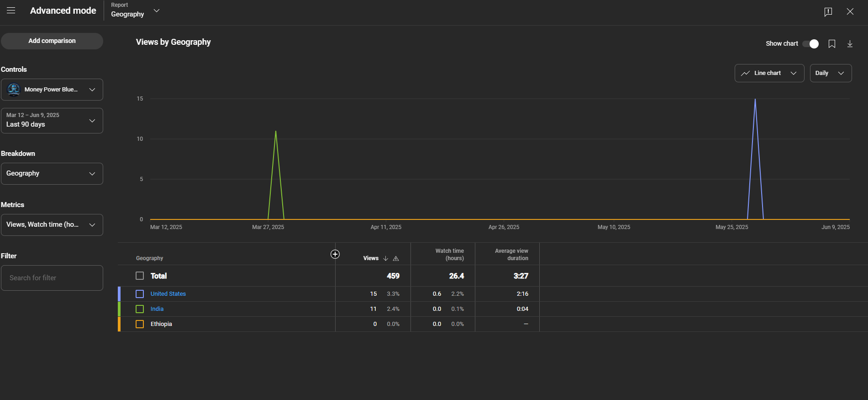
Task: Click the May 25, 2025 axis label
Action: pos(732,227)
